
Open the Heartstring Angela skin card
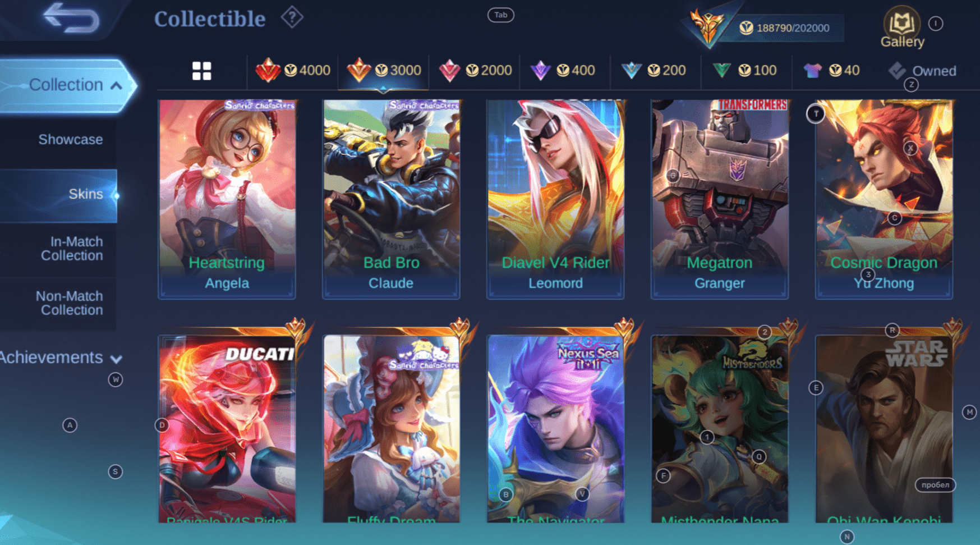click(227, 199)
